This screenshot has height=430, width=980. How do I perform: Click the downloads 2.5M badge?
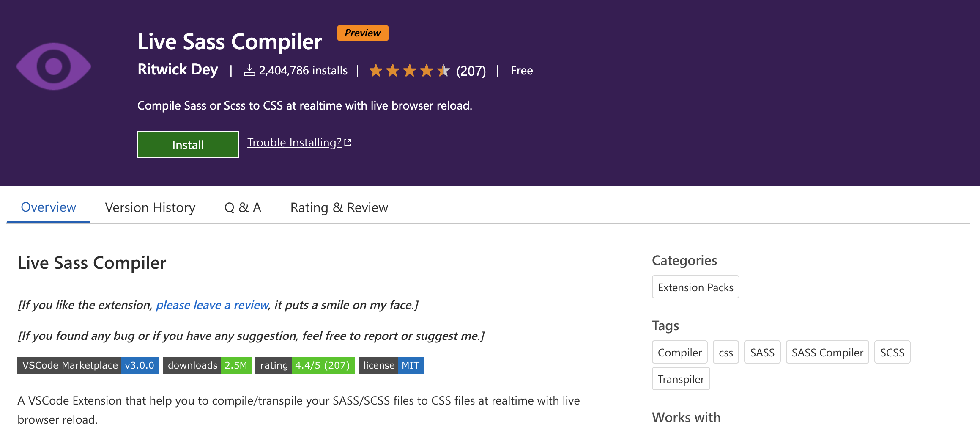(207, 365)
